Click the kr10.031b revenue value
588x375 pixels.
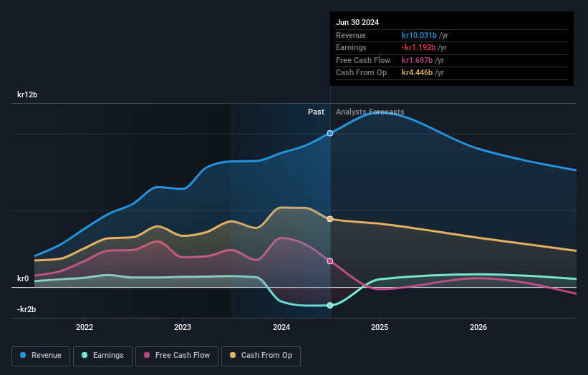(x=419, y=35)
